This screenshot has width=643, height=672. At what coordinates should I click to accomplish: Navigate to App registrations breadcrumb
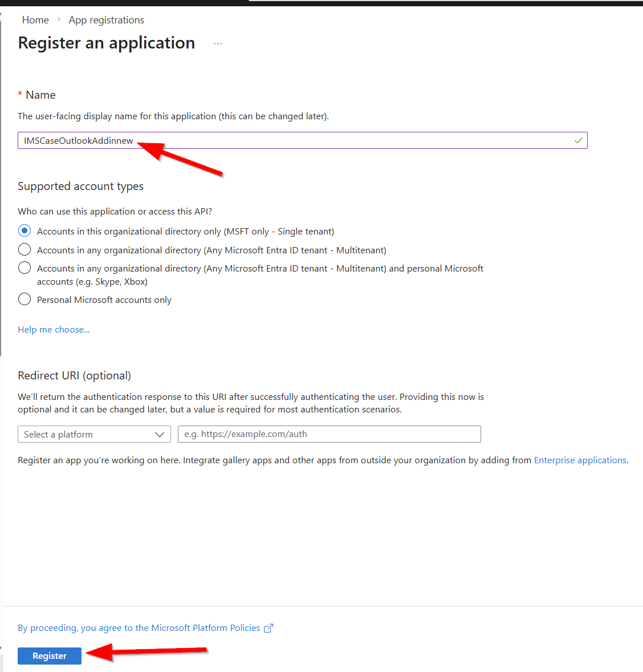pyautogui.click(x=106, y=20)
